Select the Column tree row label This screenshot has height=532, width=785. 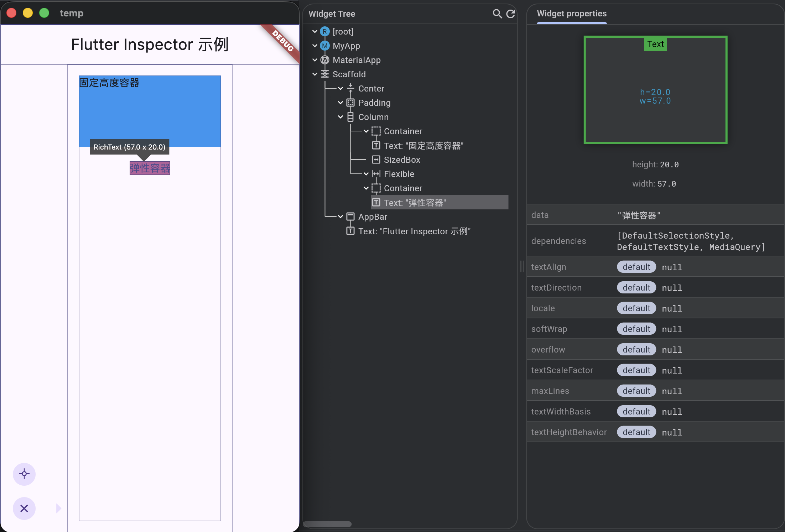[x=373, y=117]
